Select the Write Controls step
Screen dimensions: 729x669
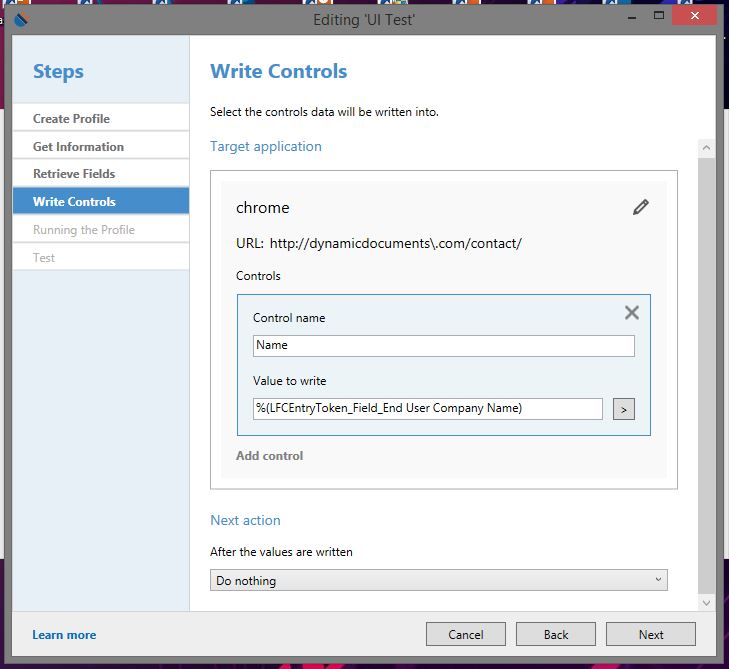pos(101,201)
